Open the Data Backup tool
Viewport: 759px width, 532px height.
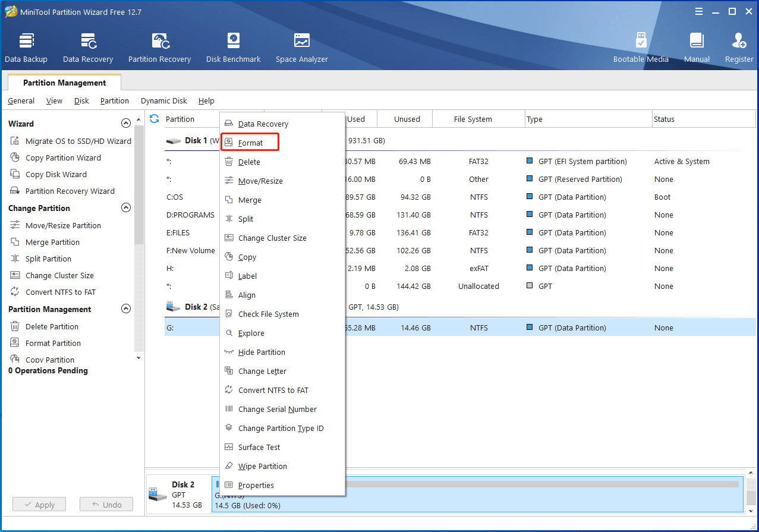[x=26, y=48]
